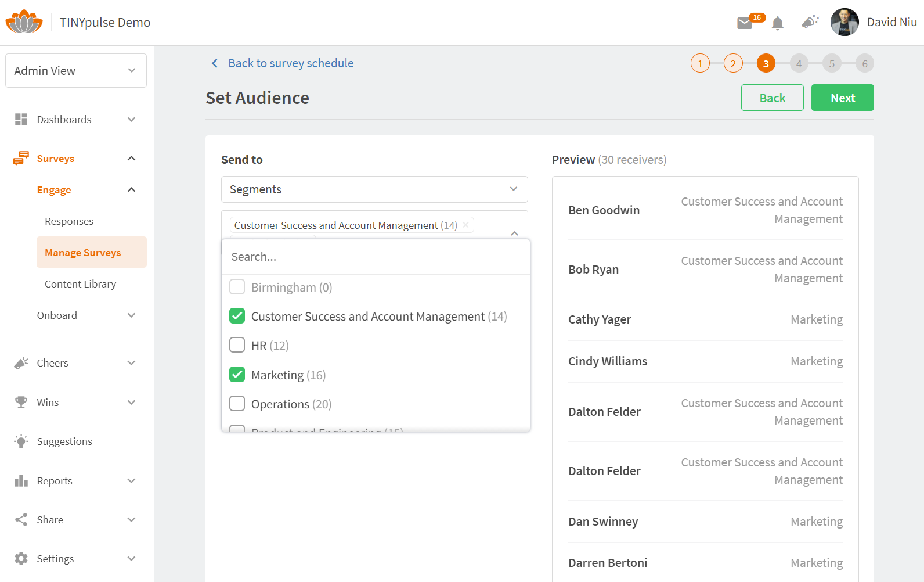Open the Admin View dropdown
Screen dimensions: 924x582
click(76, 71)
